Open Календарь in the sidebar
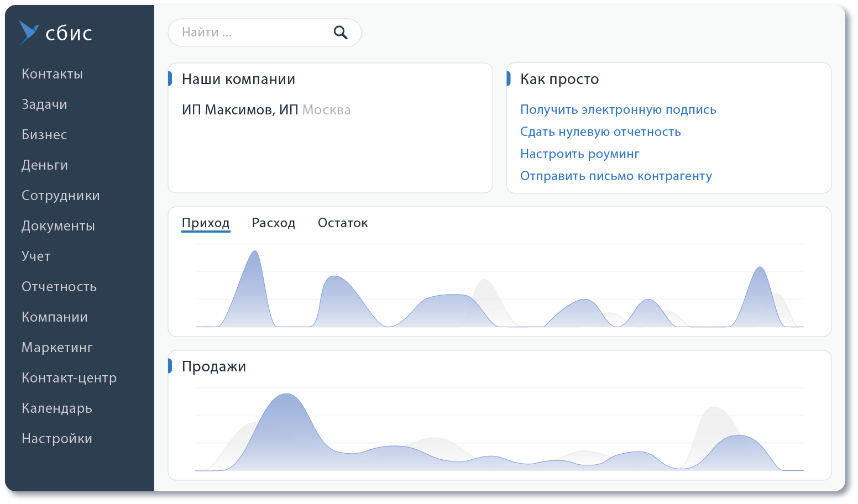 57,408
